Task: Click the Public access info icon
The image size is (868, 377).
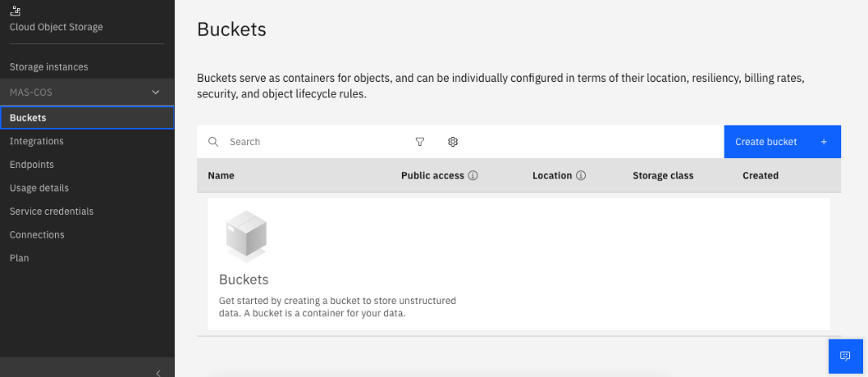Action: (472, 175)
